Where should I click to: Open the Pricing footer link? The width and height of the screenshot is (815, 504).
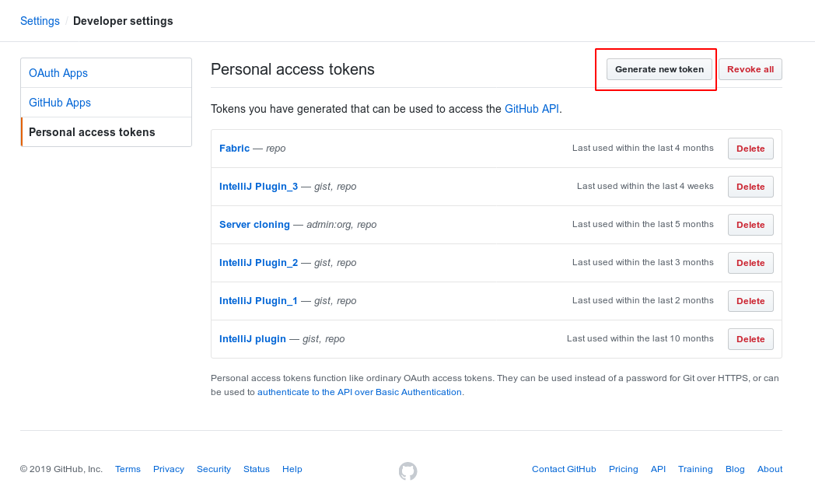623,469
